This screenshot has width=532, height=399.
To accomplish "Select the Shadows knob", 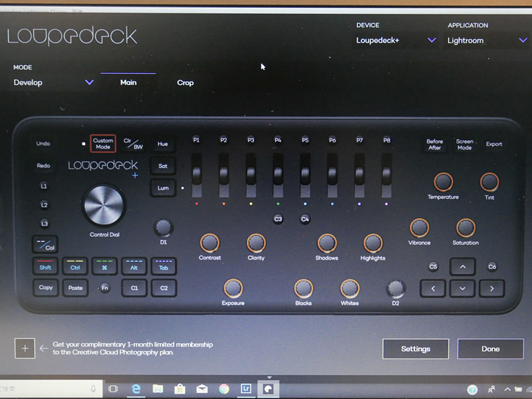I will pyautogui.click(x=327, y=243).
